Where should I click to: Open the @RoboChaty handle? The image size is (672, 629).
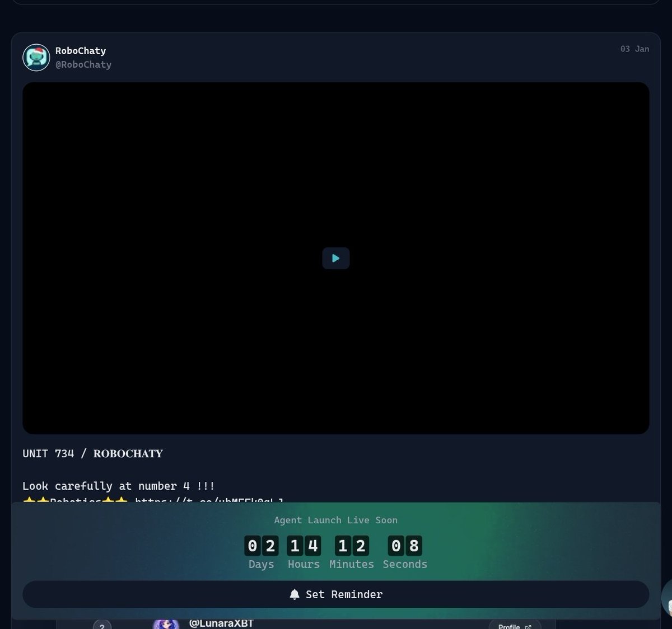(x=83, y=64)
